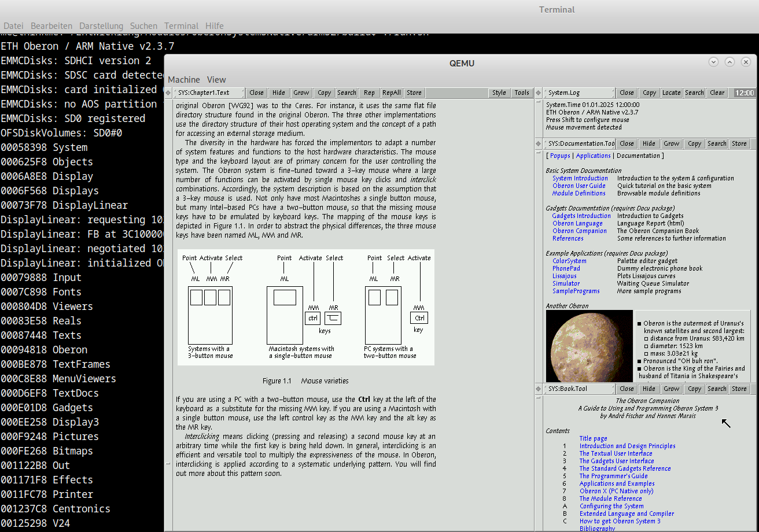
Task: Switch to the Applications section in Documentation.Tool
Action: coord(593,155)
